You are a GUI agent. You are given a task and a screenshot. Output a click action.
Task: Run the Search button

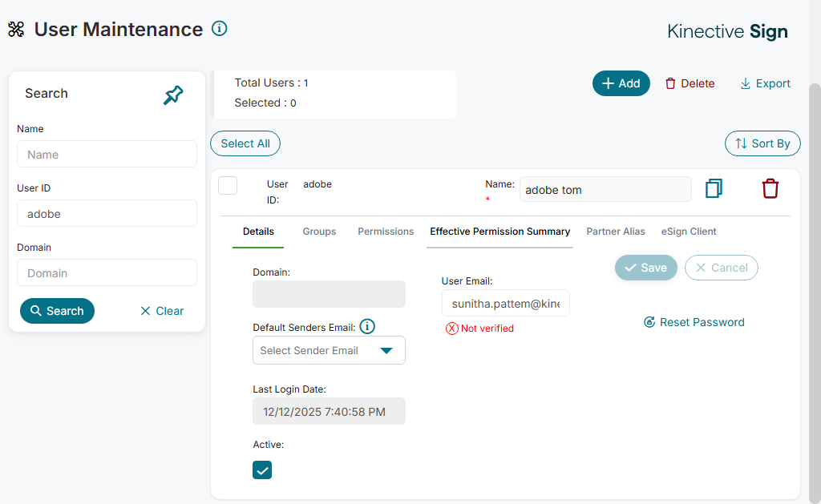(57, 311)
